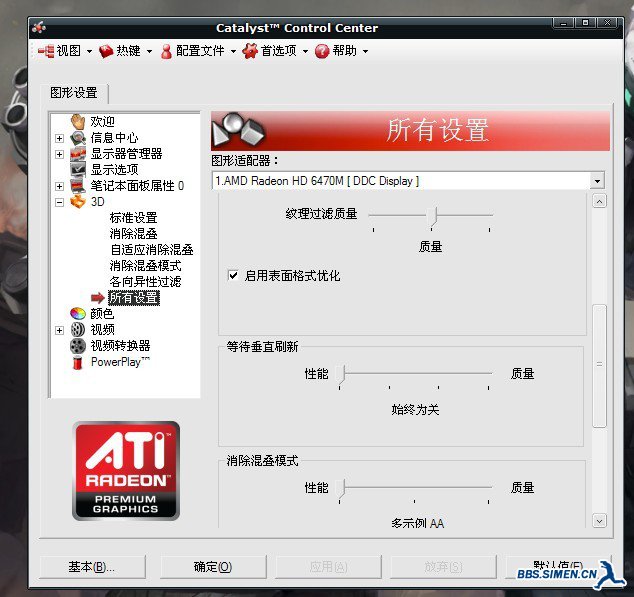Screen dimensions: 634x597
Task: Open the 配置文件 menu
Action: pos(201,51)
